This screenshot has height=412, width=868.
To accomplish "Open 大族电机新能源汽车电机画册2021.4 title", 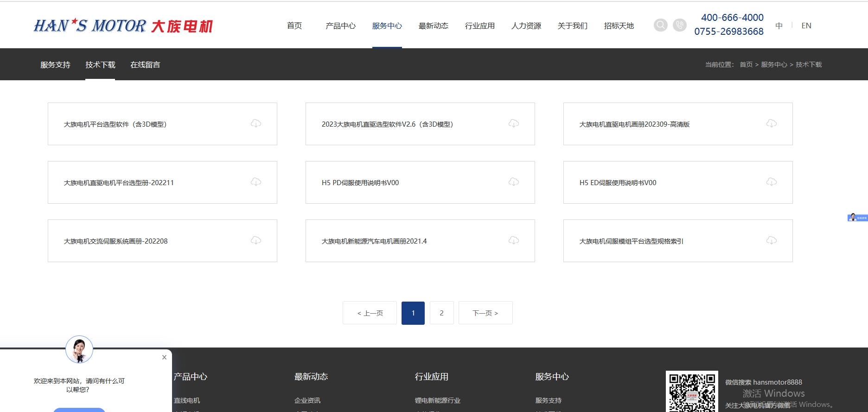I will [x=374, y=241].
